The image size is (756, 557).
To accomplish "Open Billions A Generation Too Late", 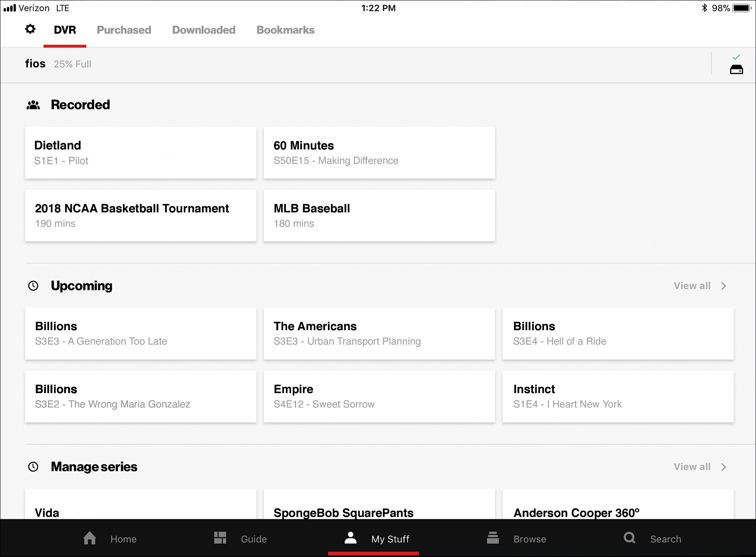I will pyautogui.click(x=141, y=333).
